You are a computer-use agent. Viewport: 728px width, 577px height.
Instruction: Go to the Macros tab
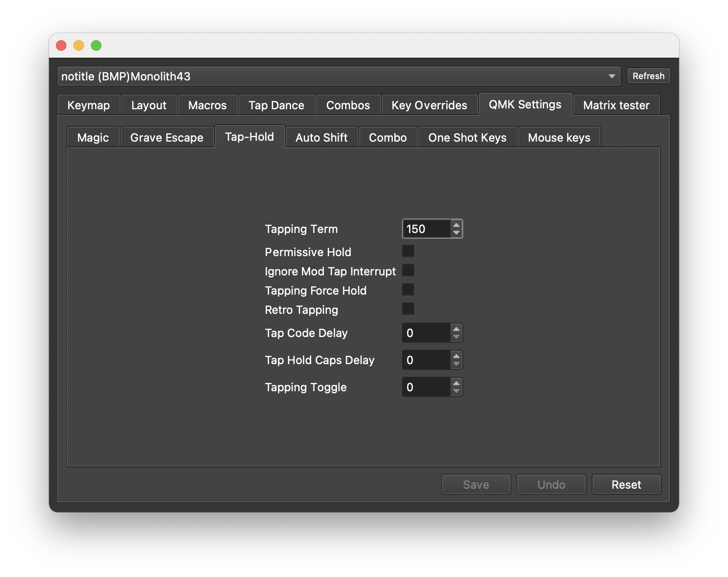point(208,105)
